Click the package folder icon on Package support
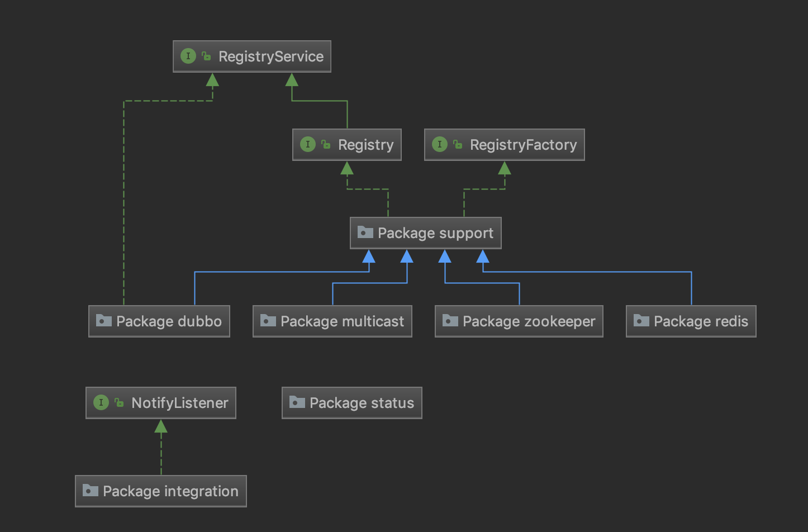 coord(366,232)
